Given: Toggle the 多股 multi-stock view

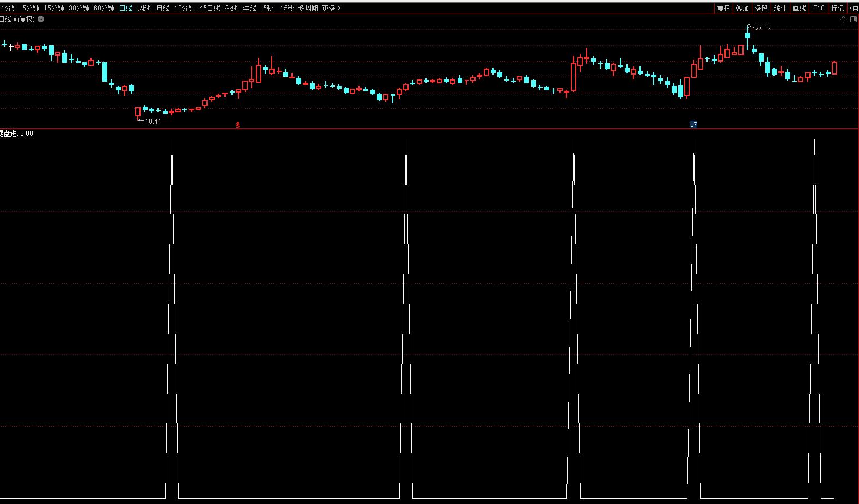Looking at the screenshot, I should [x=761, y=8].
